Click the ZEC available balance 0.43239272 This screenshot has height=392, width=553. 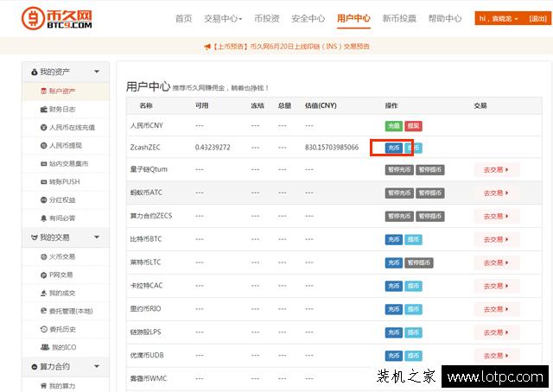213,148
